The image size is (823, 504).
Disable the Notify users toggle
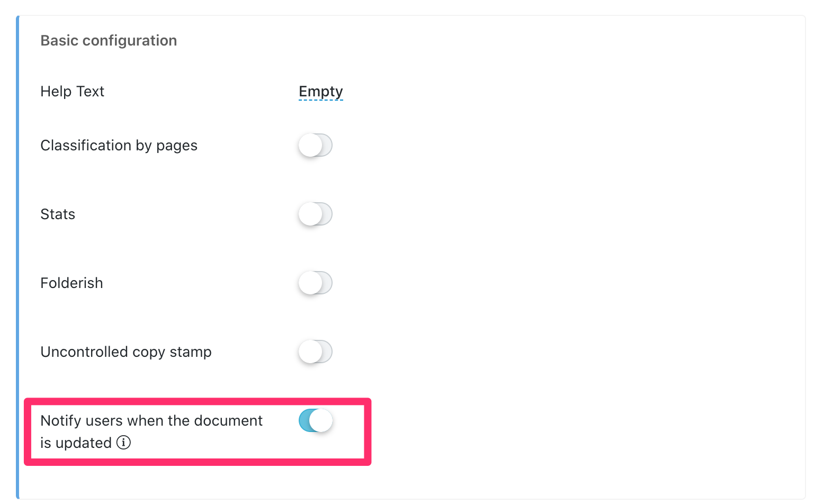[x=315, y=421]
